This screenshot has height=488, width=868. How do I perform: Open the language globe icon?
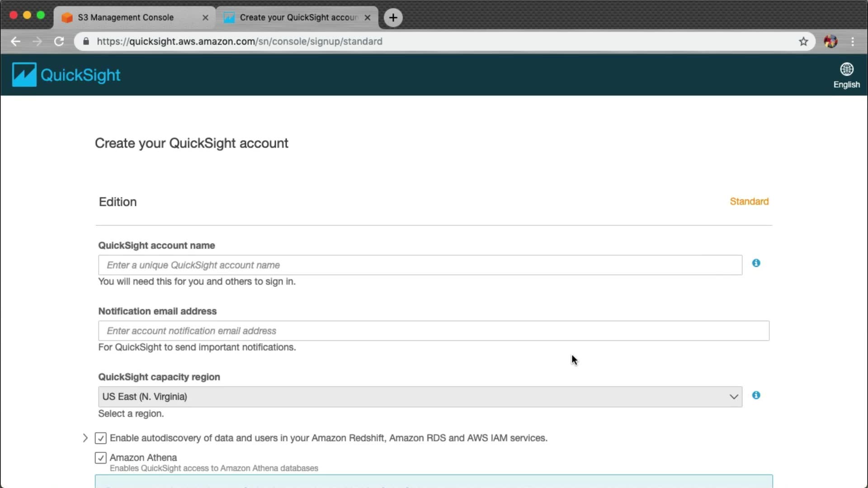[846, 69]
